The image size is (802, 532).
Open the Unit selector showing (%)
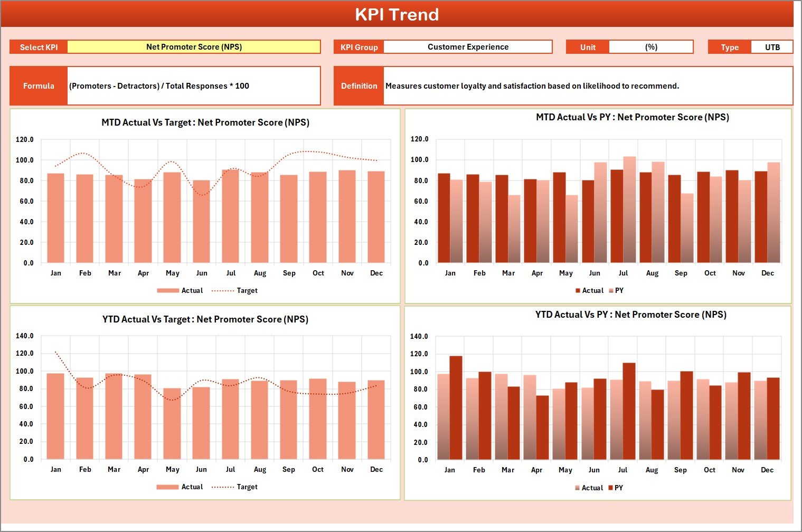click(652, 46)
